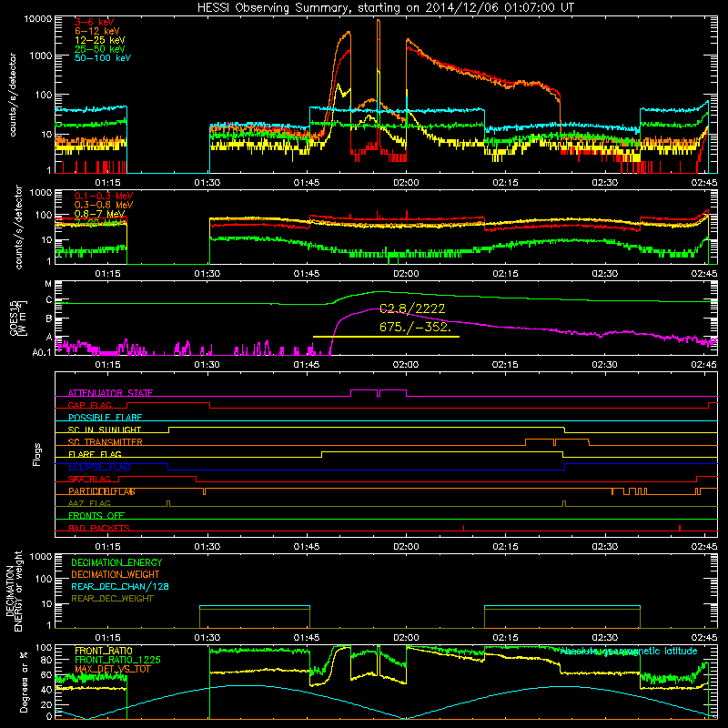Select the SC_IN_SUNLIGHT flag label
Image resolution: width=728 pixels, height=728 pixels.
click(105, 430)
